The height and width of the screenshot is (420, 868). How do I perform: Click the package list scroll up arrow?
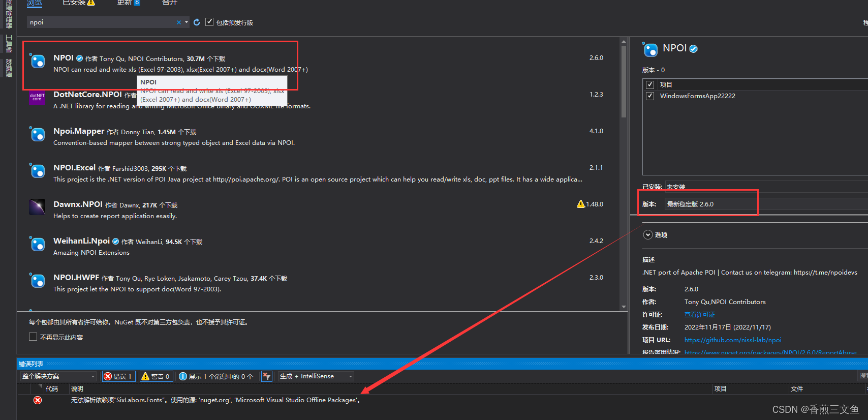[624, 42]
